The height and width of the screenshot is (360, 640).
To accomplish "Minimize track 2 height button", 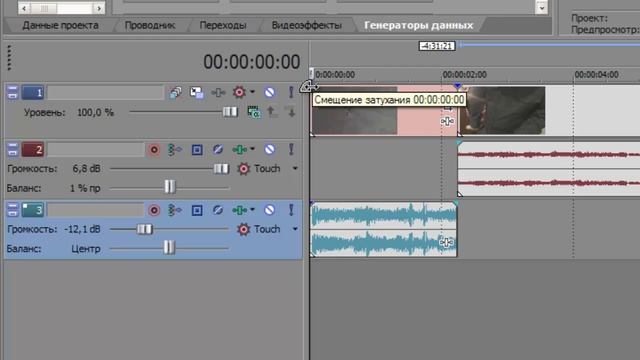I will coord(13,150).
